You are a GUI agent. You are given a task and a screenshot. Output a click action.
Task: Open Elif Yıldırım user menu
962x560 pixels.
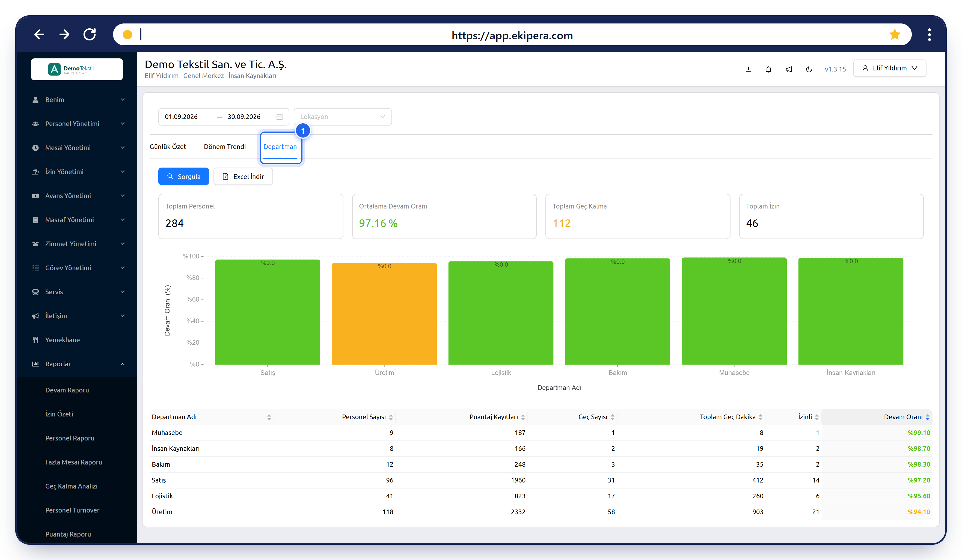tap(889, 68)
